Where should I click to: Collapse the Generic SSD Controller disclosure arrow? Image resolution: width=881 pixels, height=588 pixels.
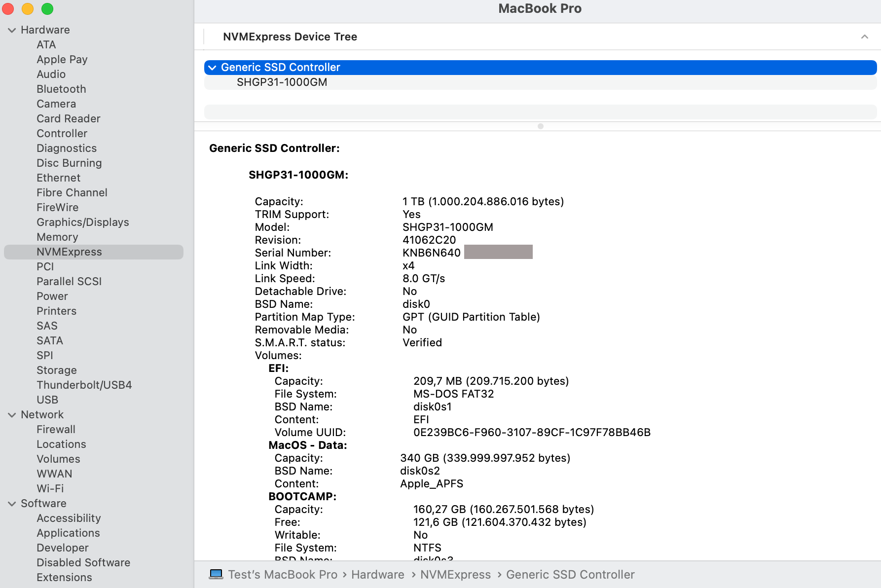212,68
